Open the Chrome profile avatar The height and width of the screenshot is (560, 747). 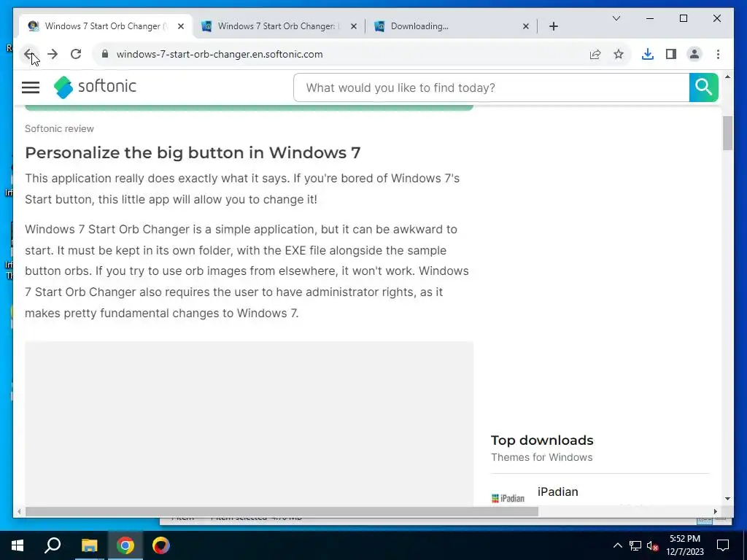point(694,54)
